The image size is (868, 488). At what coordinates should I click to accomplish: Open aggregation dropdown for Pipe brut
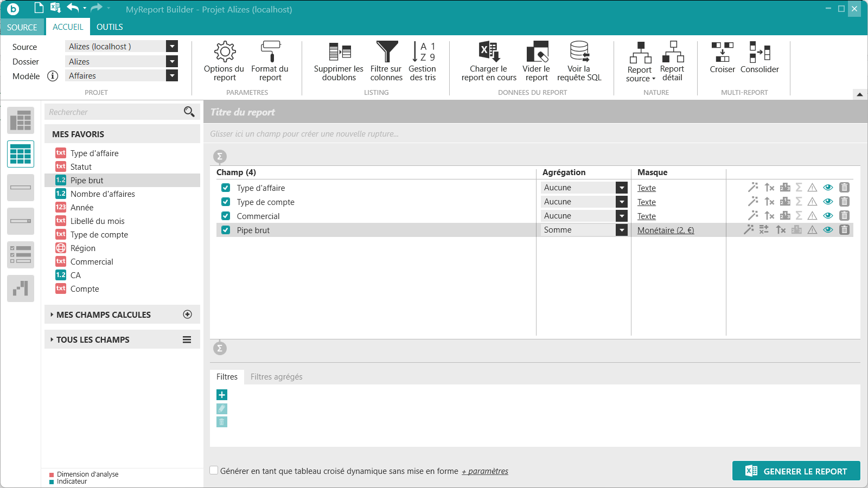point(622,230)
